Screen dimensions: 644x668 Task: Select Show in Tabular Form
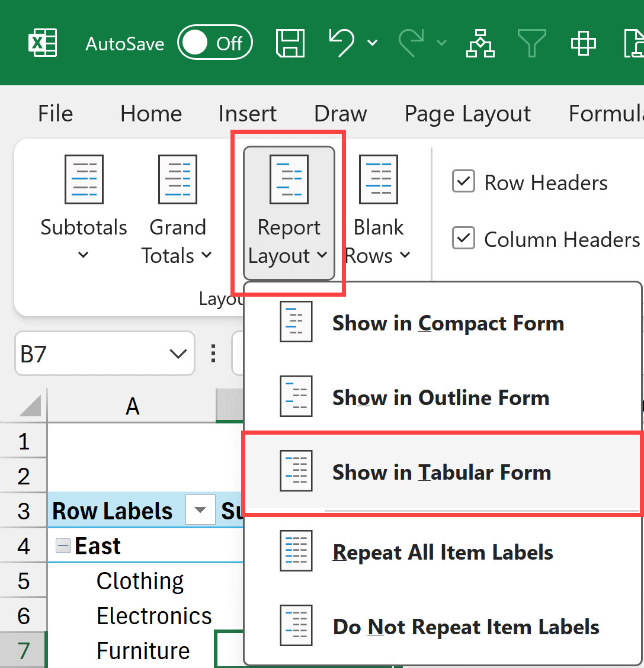441,473
